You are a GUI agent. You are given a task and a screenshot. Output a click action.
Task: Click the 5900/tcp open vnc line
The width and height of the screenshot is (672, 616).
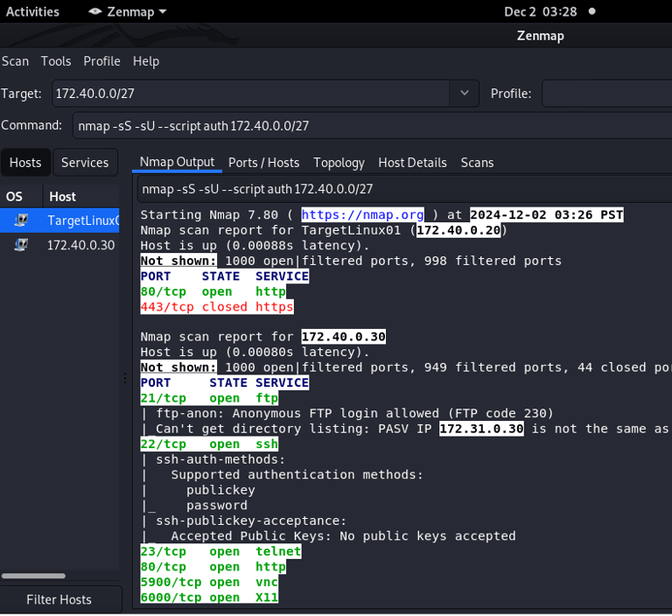(x=209, y=582)
